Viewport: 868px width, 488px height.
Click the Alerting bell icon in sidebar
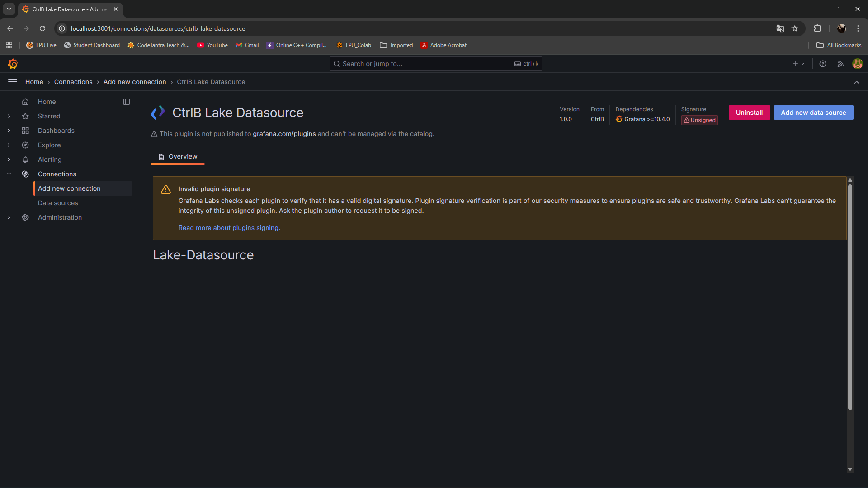25,160
